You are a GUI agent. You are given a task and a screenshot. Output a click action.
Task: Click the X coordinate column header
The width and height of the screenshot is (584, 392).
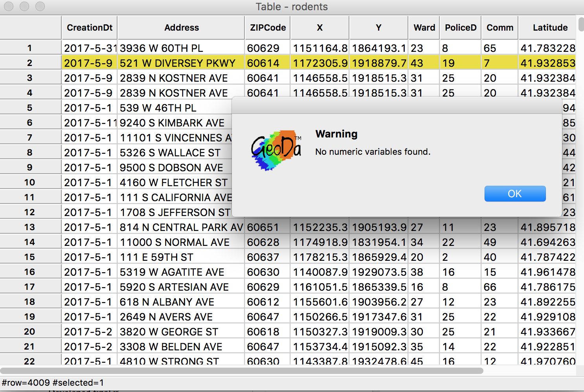click(x=320, y=27)
